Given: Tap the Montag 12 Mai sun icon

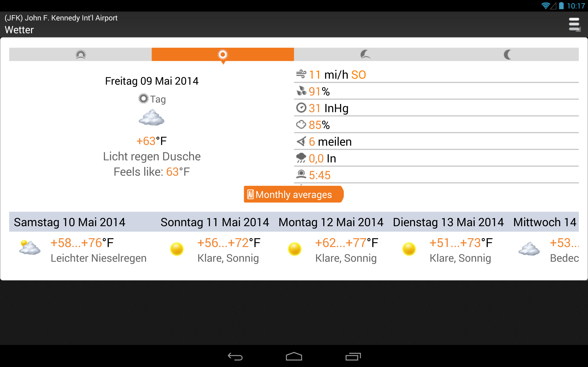Looking at the screenshot, I should (x=294, y=249).
